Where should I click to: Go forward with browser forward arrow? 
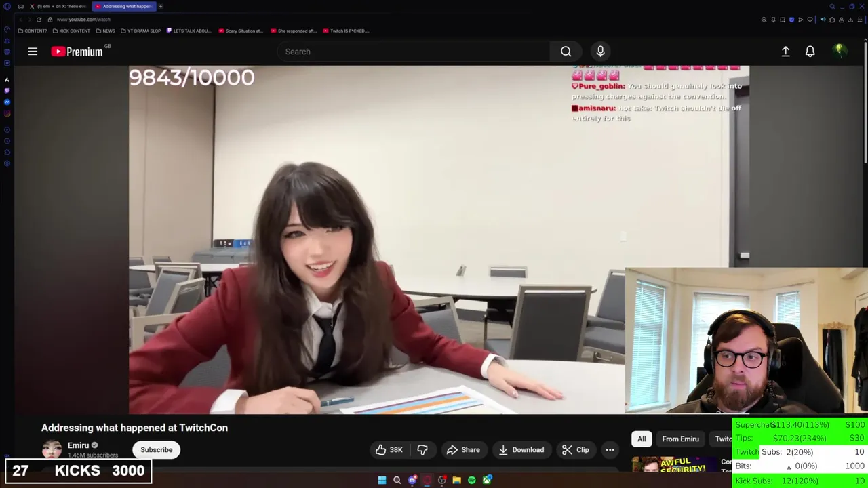click(29, 20)
